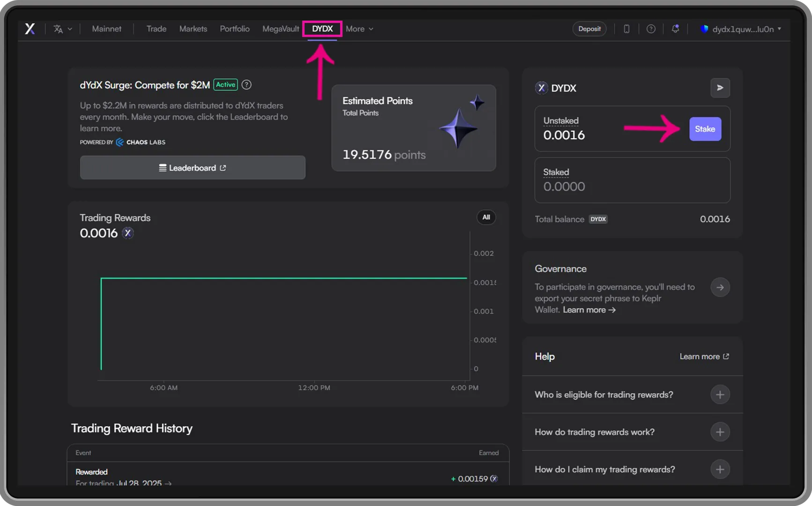Expand 'How do I claim my trading rewards?'
812x506 pixels.
click(632, 469)
